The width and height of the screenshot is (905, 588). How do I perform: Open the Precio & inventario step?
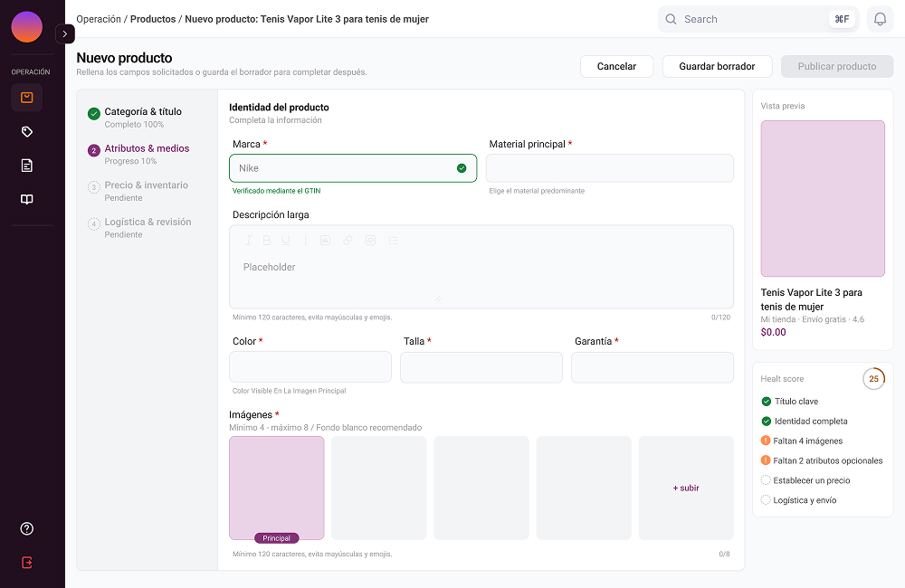(138, 191)
